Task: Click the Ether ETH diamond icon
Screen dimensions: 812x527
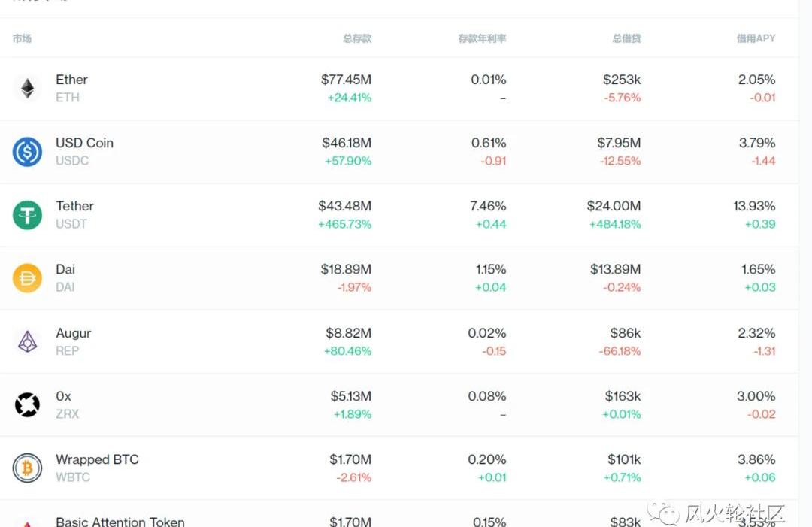Action: point(27,89)
